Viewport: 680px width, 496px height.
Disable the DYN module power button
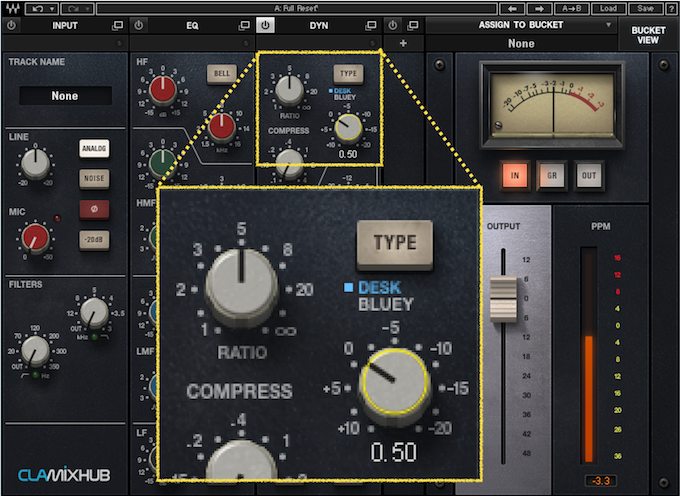[265, 25]
